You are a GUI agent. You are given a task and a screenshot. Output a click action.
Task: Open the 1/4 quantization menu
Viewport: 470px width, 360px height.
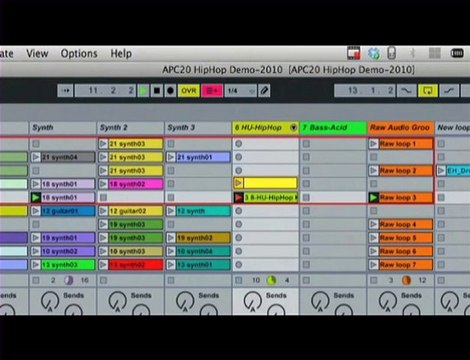(241, 91)
